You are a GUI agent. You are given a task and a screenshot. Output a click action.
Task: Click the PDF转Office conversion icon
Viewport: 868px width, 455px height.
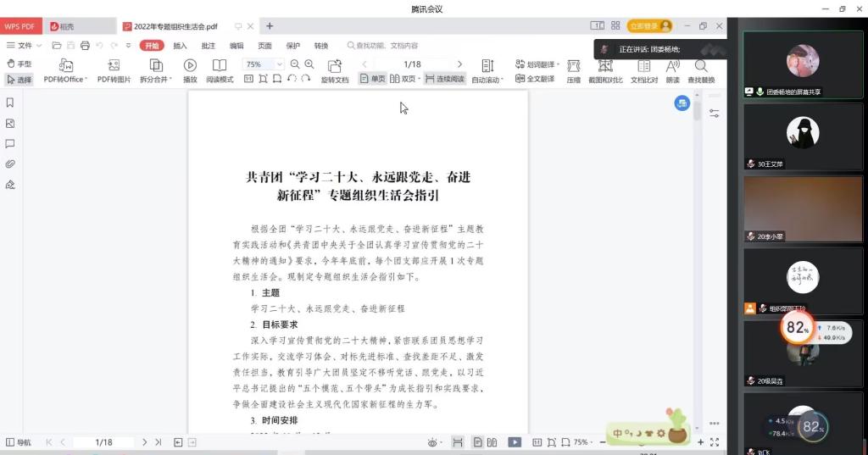[x=65, y=65]
